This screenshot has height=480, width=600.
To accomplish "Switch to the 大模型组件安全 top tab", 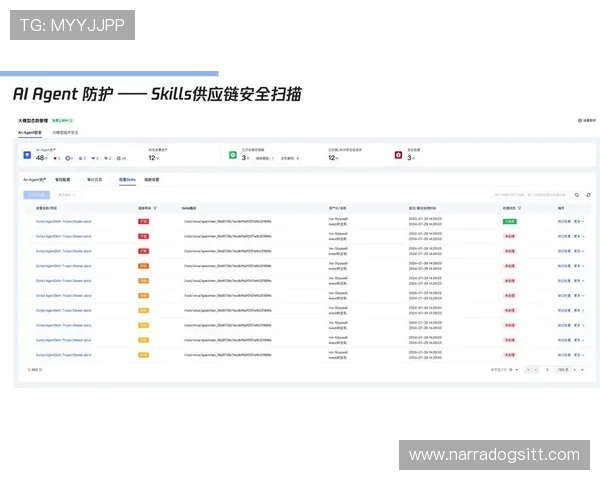I will (65, 132).
